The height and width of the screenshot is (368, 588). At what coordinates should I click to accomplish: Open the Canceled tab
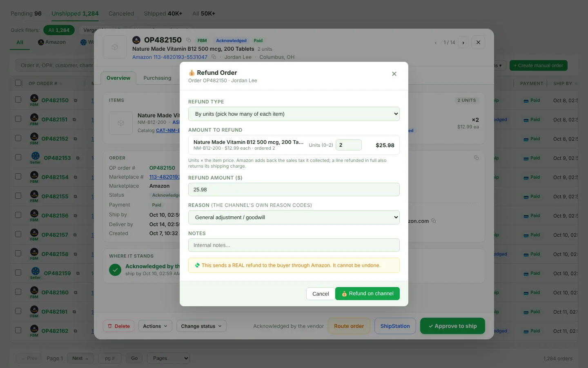point(121,13)
